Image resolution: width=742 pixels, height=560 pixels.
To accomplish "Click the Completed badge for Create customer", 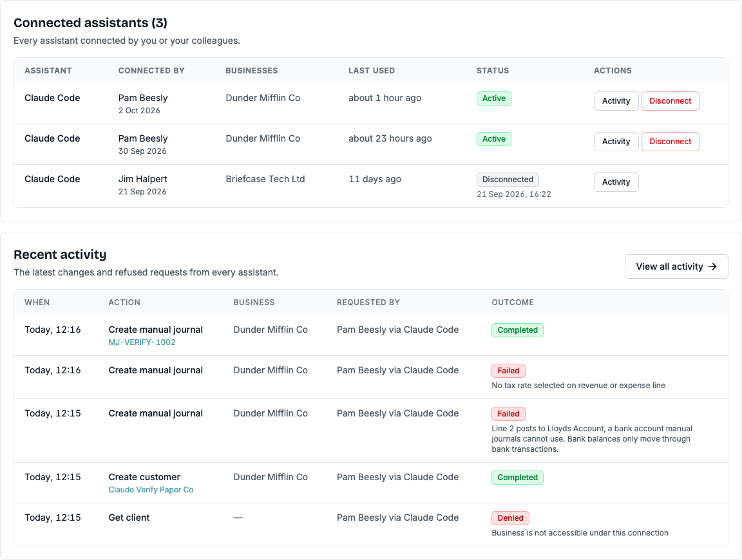I will (517, 477).
